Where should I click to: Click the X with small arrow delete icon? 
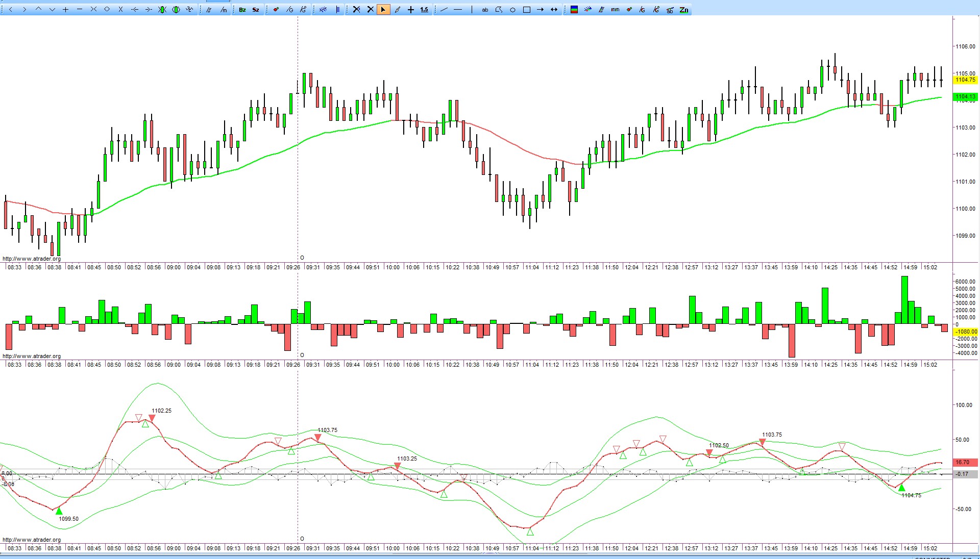click(356, 10)
